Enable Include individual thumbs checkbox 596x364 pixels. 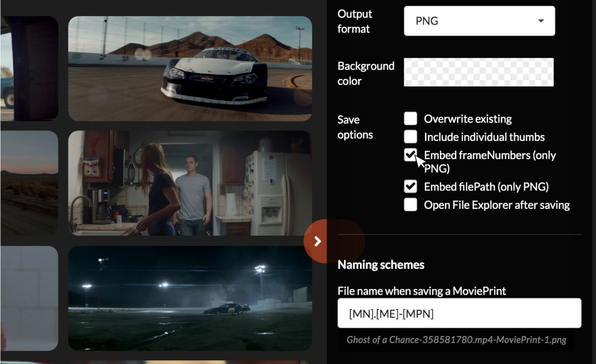[410, 137]
